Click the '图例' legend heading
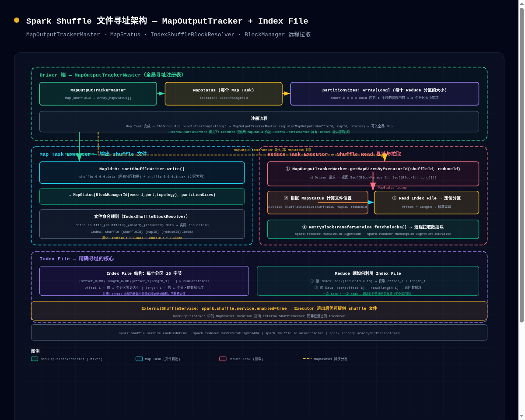Screen dimensions: 525x420 [x=35, y=351]
